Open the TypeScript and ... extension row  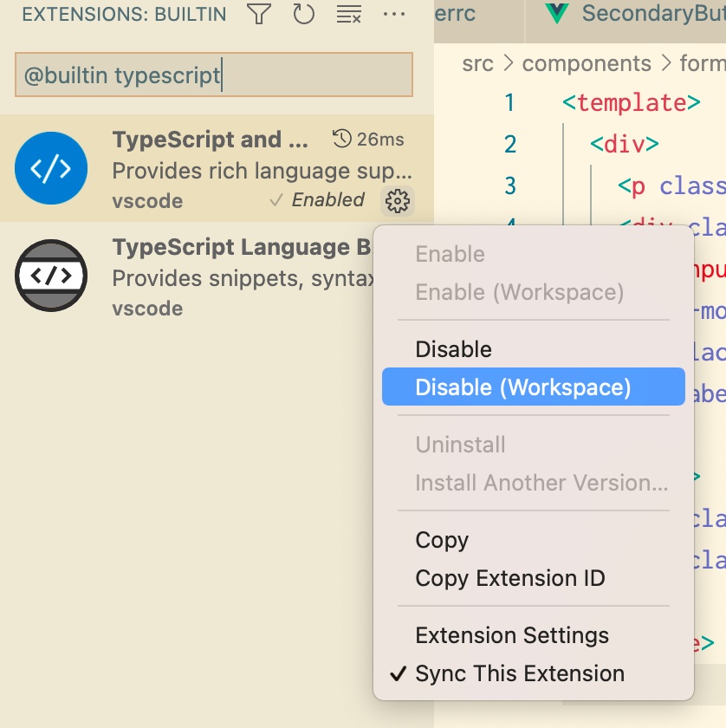[x=217, y=168]
